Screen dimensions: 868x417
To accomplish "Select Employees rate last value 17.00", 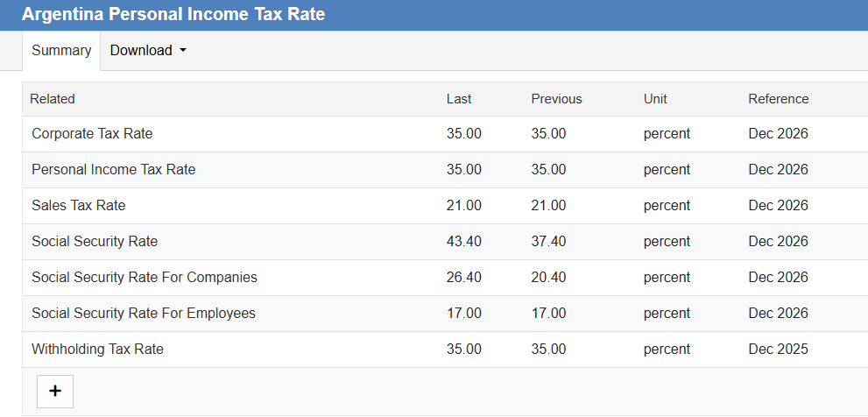I will click(x=464, y=313).
